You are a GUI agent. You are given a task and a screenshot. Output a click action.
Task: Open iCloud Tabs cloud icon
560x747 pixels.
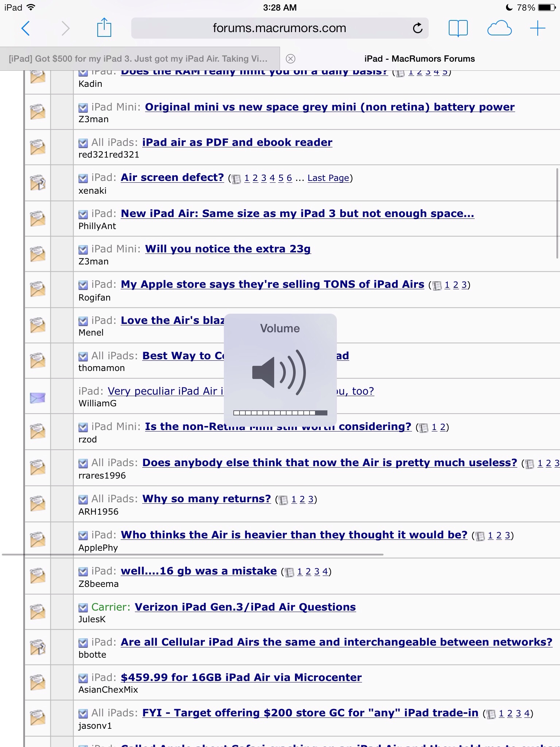tap(499, 28)
